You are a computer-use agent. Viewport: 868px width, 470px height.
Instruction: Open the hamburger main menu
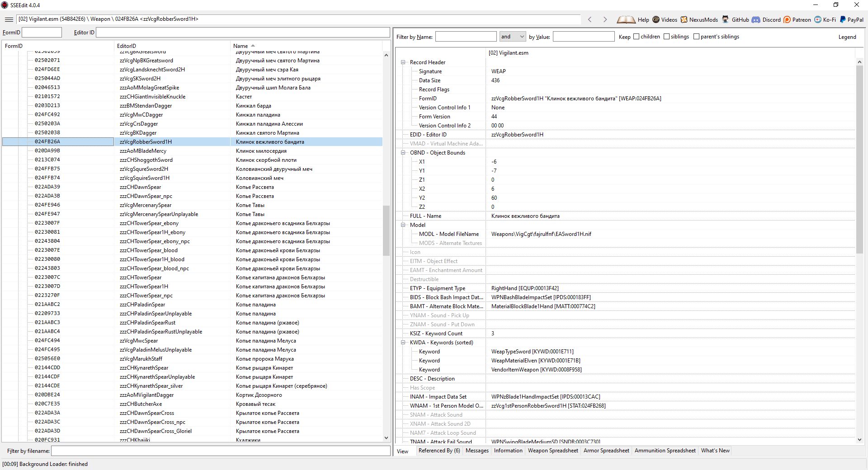(9, 19)
